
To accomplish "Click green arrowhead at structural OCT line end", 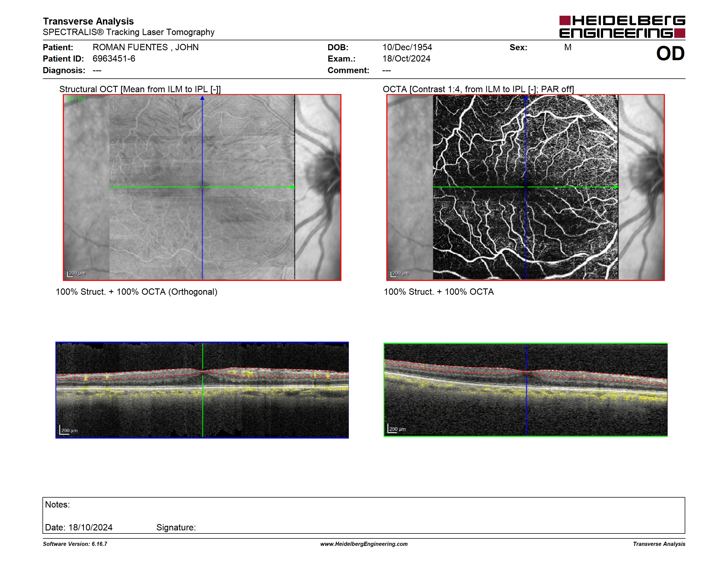I will coord(292,187).
